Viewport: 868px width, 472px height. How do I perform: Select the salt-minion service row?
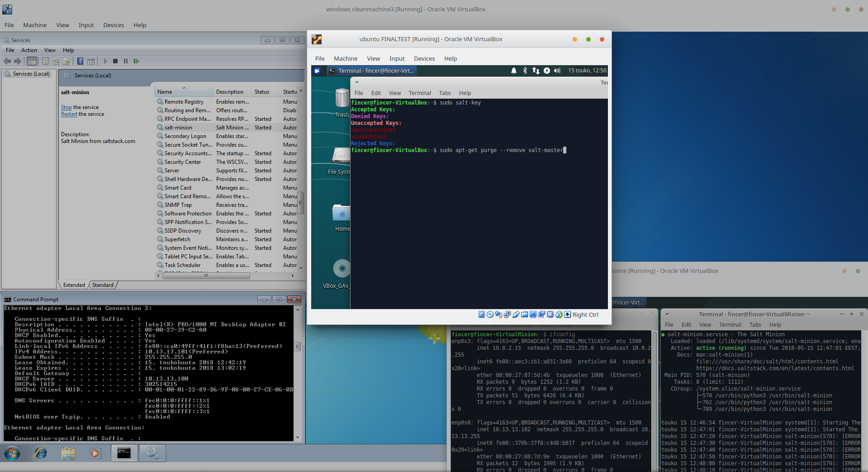click(x=226, y=128)
